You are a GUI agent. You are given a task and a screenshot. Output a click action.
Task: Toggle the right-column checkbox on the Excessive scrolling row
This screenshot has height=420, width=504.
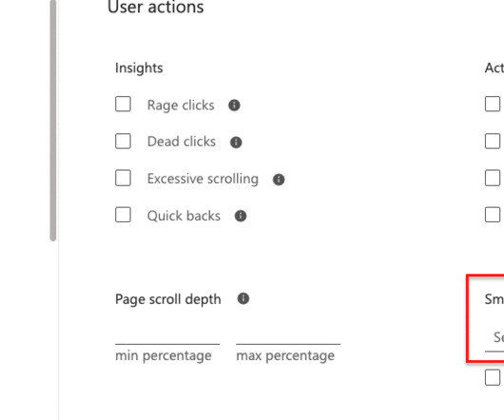coord(493,178)
